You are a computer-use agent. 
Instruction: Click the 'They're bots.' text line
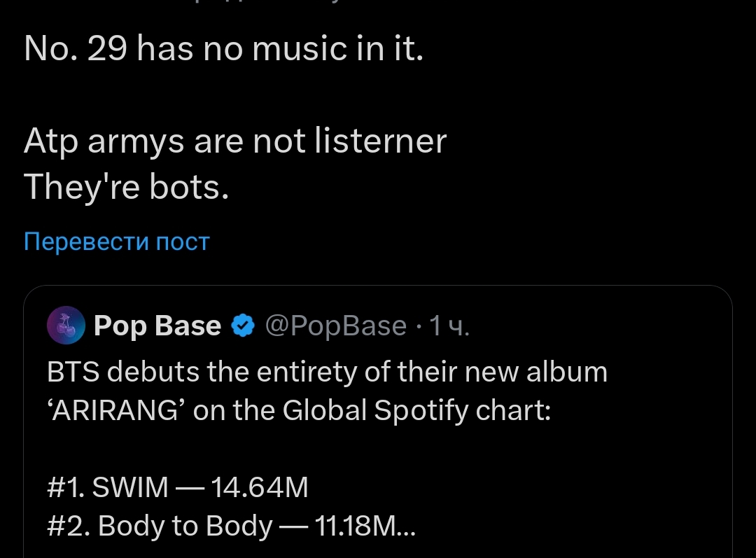pyautogui.click(x=126, y=186)
